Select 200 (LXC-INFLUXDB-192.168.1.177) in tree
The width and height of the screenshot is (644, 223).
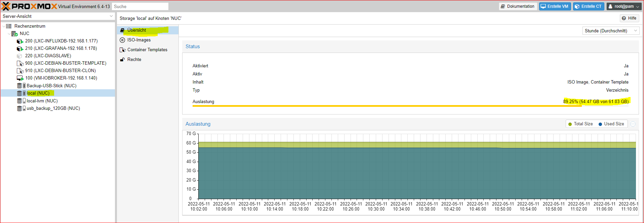point(61,41)
